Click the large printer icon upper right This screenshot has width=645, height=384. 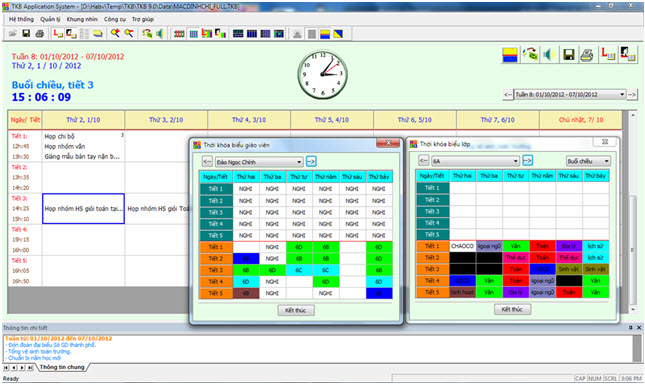tap(587, 55)
